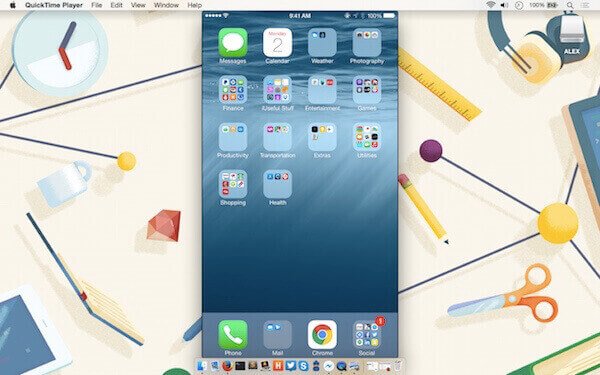Open the Weather folder
The height and width of the screenshot is (375, 600).
coord(322,42)
